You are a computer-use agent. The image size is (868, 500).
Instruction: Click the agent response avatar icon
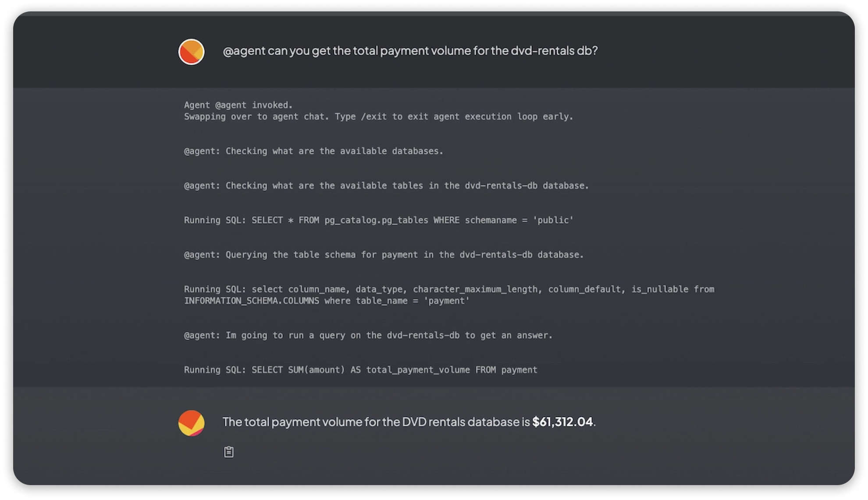click(192, 422)
